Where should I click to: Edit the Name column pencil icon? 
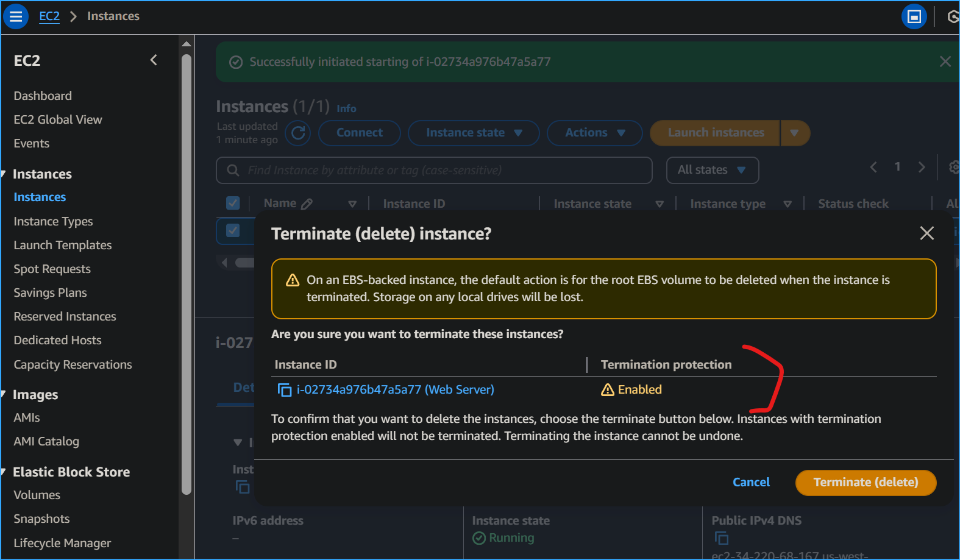coord(307,204)
